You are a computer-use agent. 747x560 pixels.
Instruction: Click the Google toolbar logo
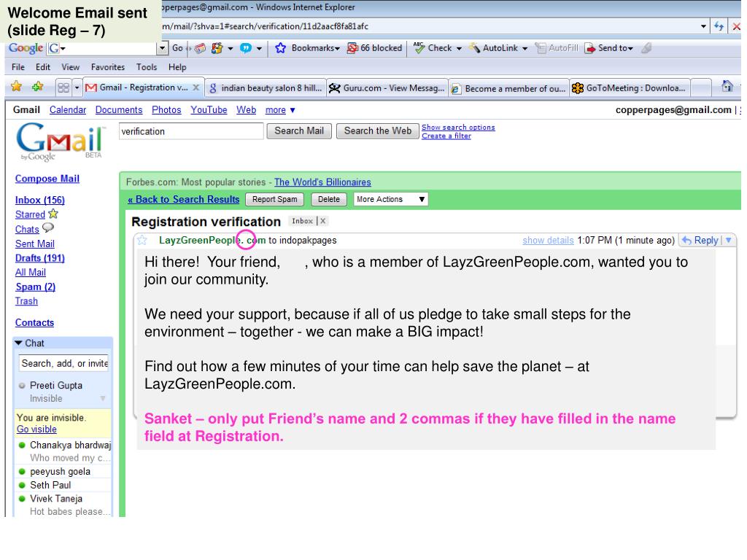[x=26, y=48]
